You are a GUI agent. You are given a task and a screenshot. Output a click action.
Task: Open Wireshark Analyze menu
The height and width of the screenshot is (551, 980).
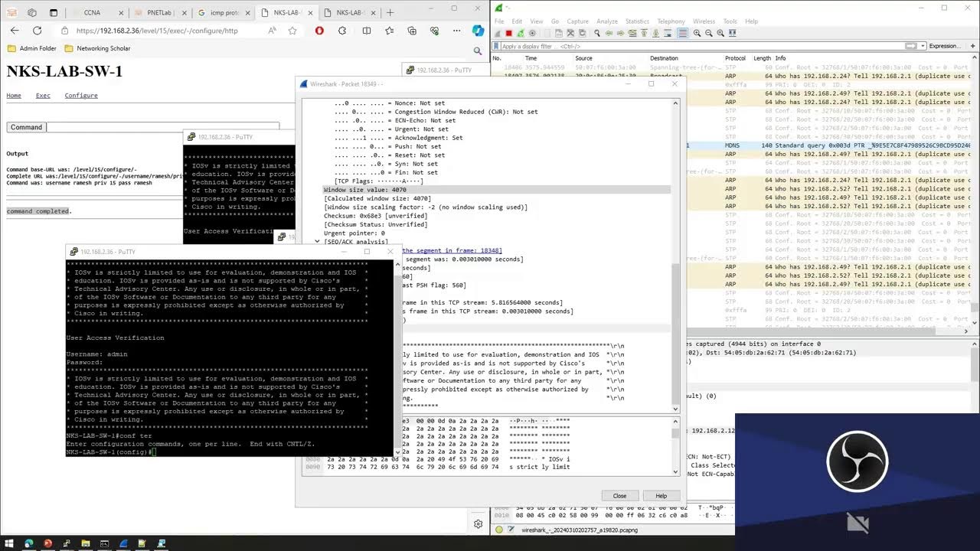607,21
